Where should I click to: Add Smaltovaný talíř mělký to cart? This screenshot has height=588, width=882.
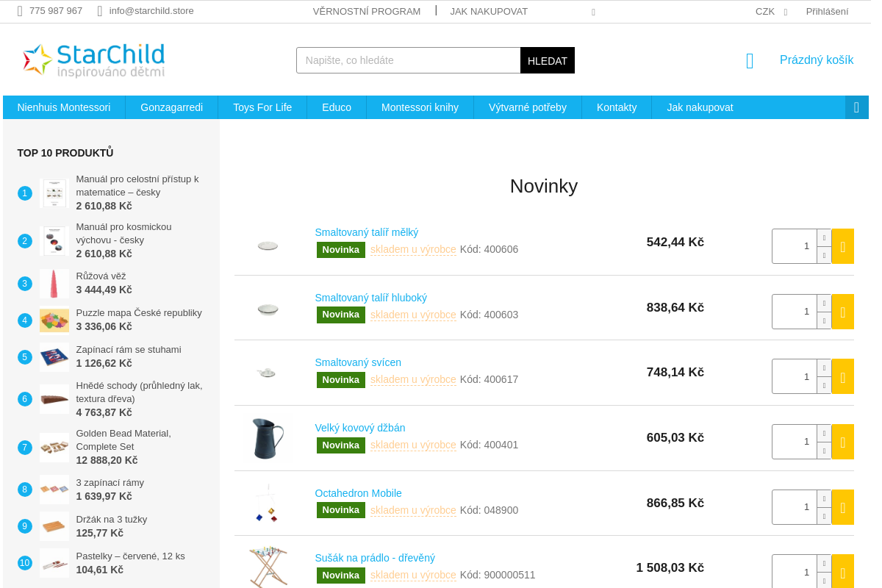842,246
